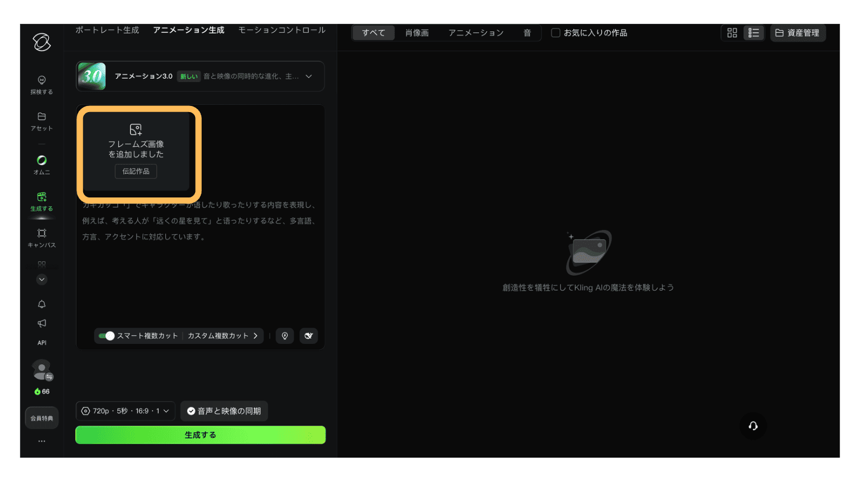Viewport: 868px width, 487px height.
Task: Click the notification bell icon
Action: [x=42, y=304]
